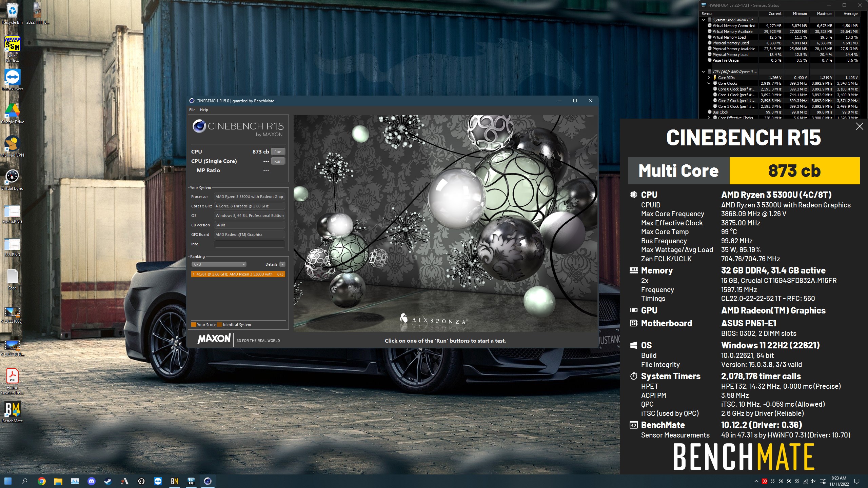Screen dimensions: 868x488
Task: Click the Info input field in Your System
Action: point(249,244)
